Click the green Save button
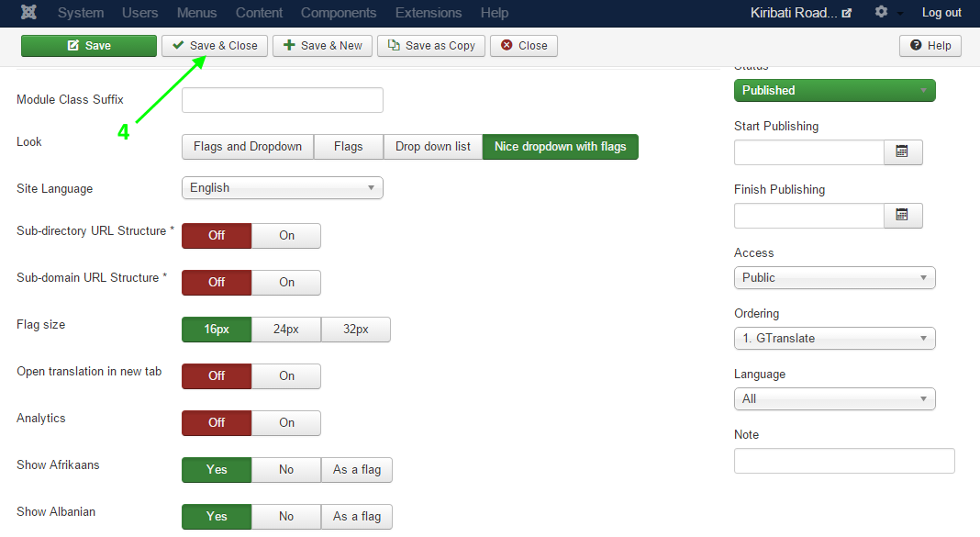The image size is (980, 537). [89, 46]
